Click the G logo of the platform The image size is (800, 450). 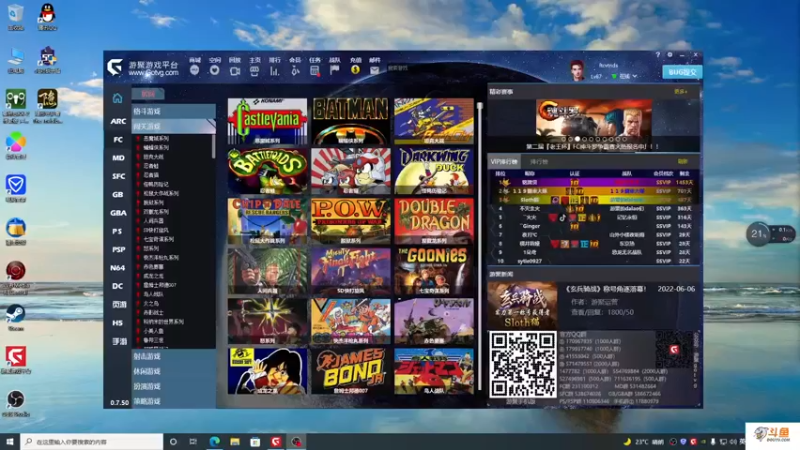(115, 67)
